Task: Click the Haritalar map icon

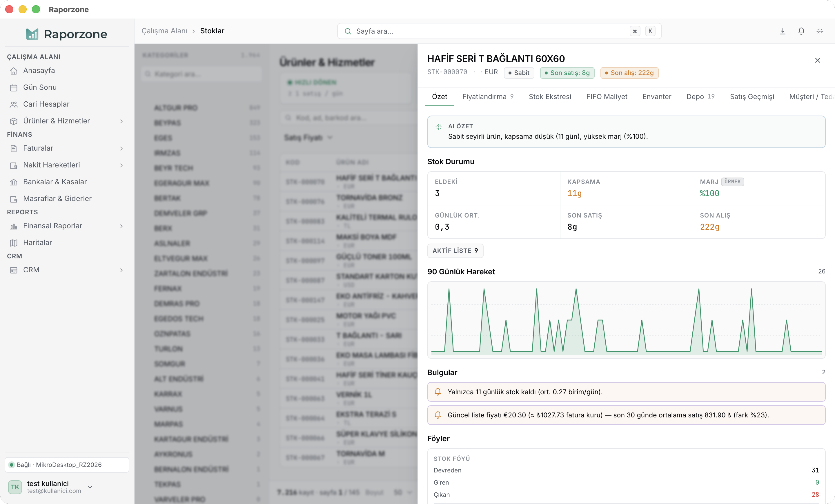Action: pos(14,243)
